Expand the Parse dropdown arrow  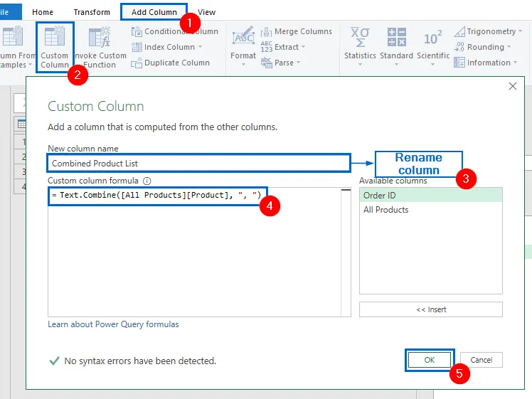click(298, 63)
